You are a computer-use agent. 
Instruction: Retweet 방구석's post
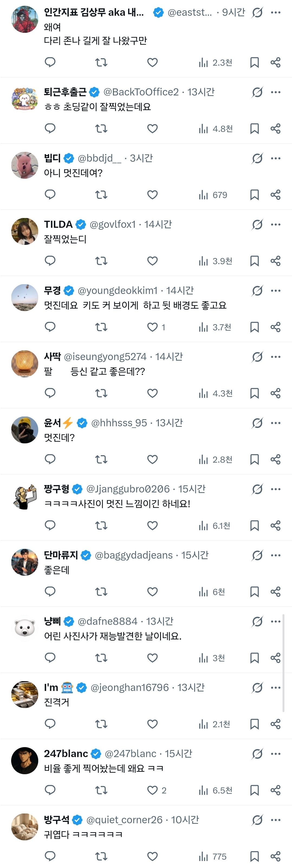point(101,856)
